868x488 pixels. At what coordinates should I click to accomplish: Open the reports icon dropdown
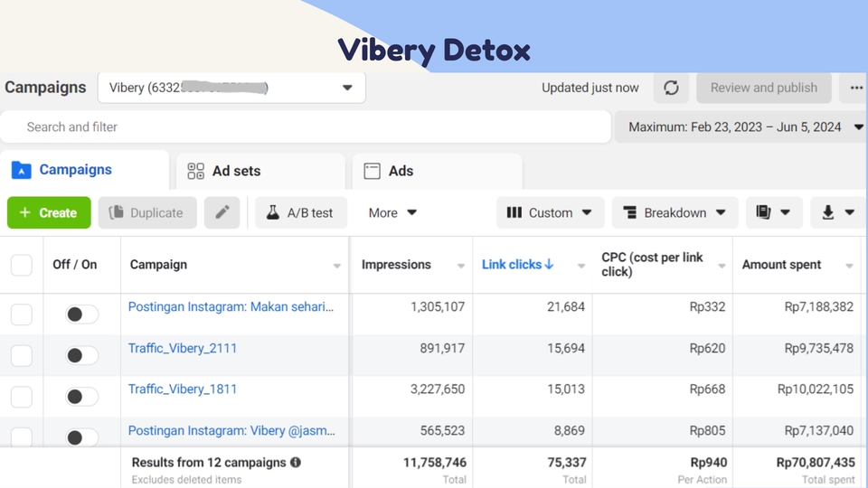[x=774, y=212]
